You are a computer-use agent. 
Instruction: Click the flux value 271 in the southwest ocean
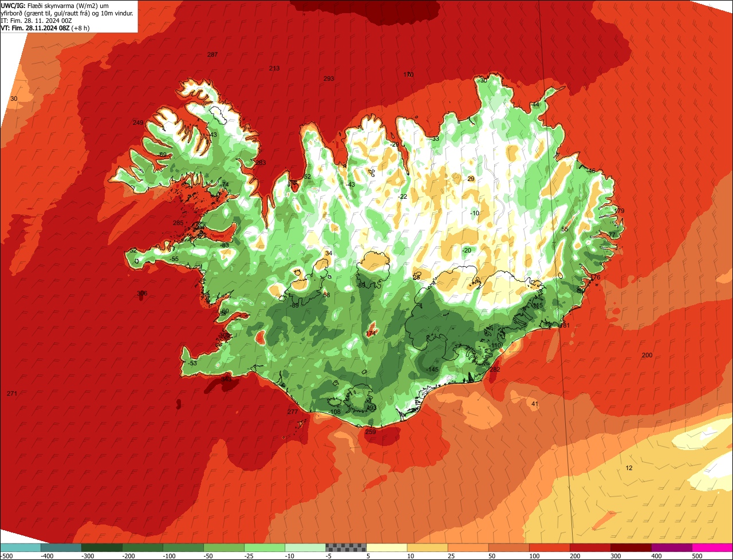[x=12, y=393]
